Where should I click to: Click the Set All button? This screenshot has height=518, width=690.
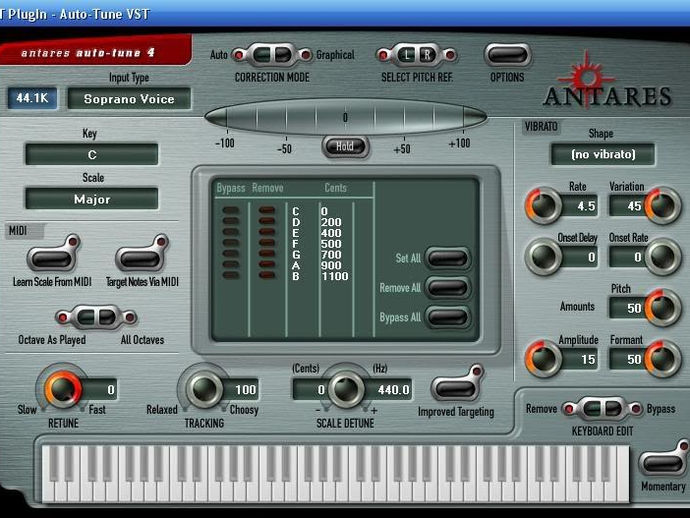(448, 258)
